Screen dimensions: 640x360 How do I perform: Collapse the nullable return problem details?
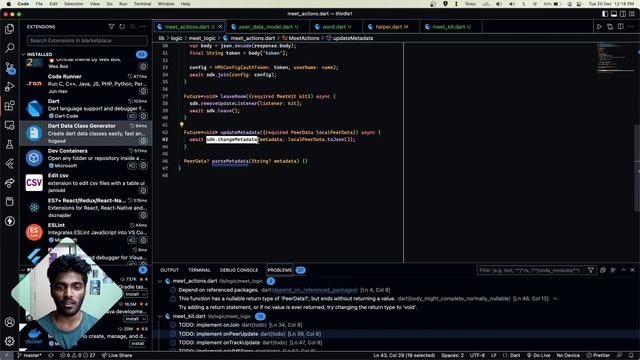click(x=555, y=299)
